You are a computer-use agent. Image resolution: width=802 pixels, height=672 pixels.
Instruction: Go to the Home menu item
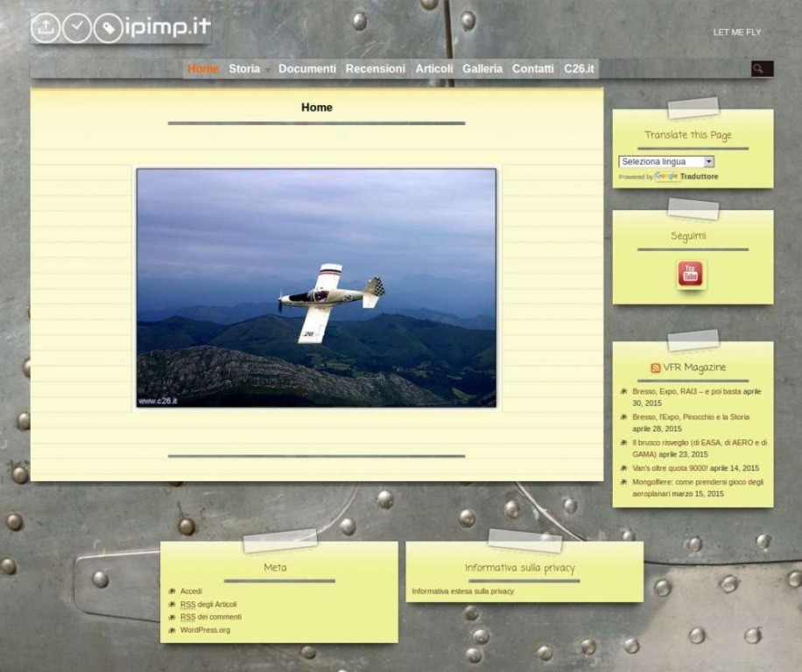point(202,68)
